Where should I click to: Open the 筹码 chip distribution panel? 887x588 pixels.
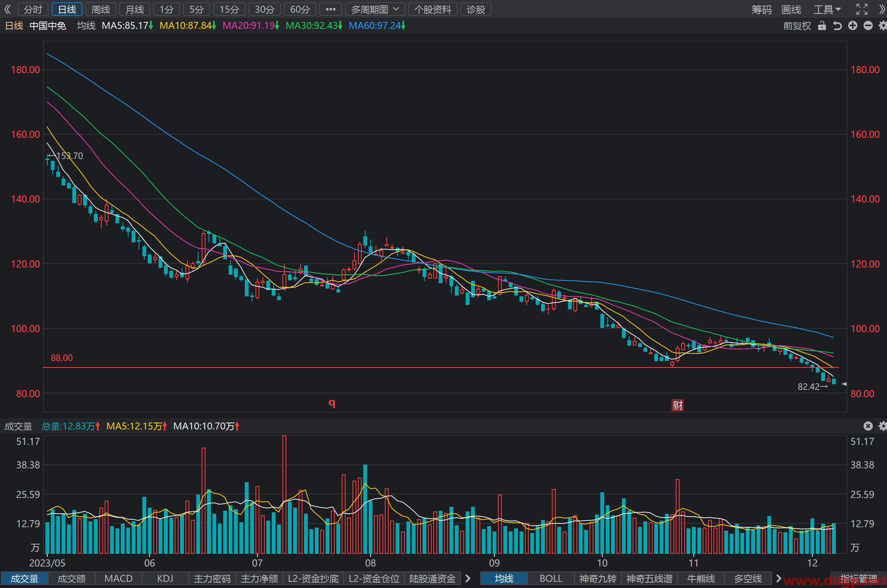pos(762,9)
